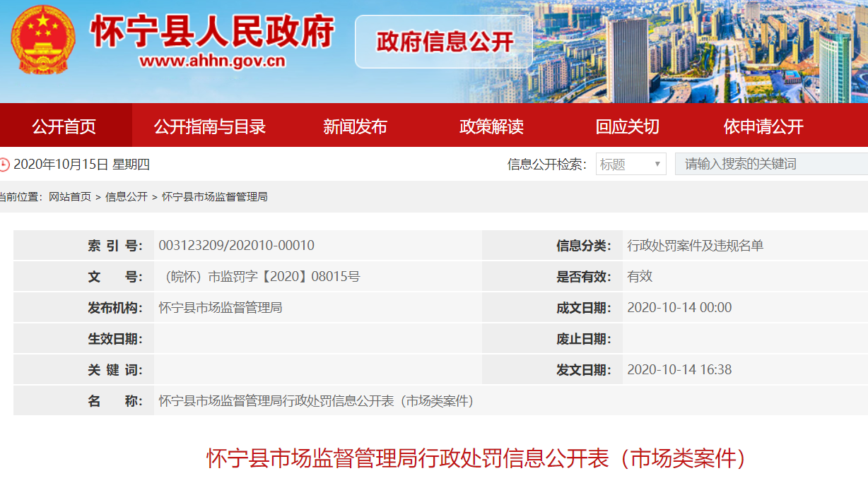Viewport: 868px width, 483px height.
Task: Open the 依申请公开 page
Action: [763, 126]
